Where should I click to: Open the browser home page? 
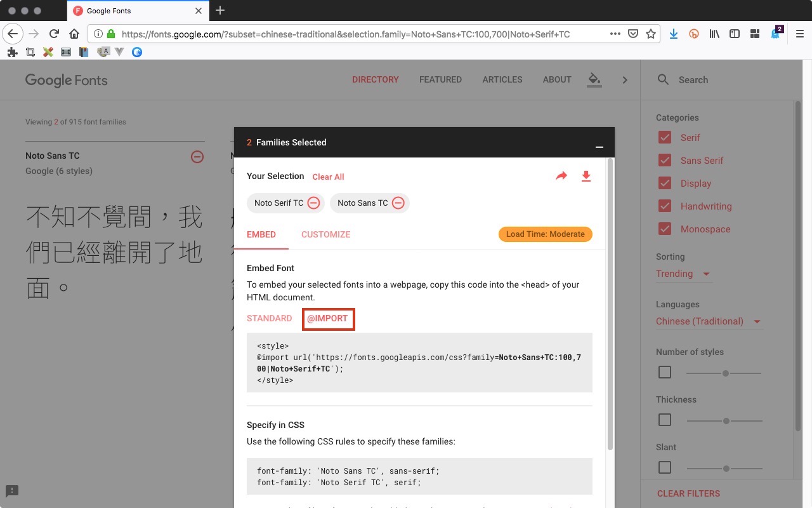pyautogui.click(x=74, y=34)
